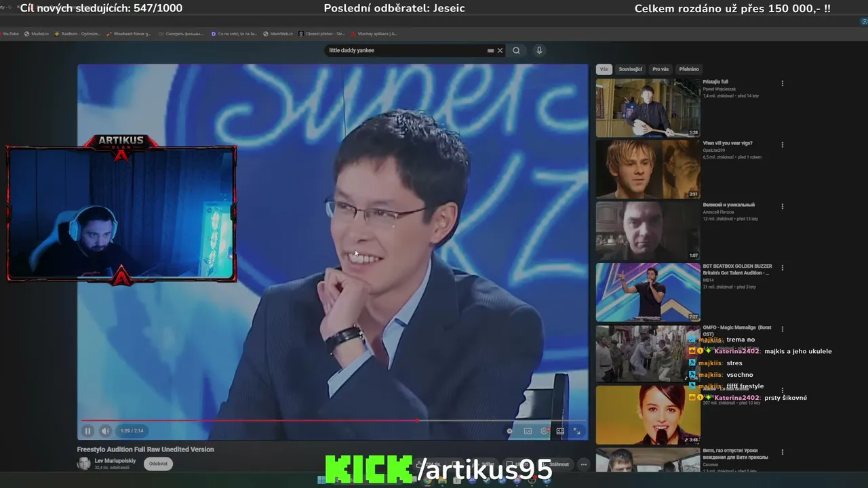Select the 'Přehráno' filter chip
The width and height of the screenshot is (868, 488).
coord(689,69)
